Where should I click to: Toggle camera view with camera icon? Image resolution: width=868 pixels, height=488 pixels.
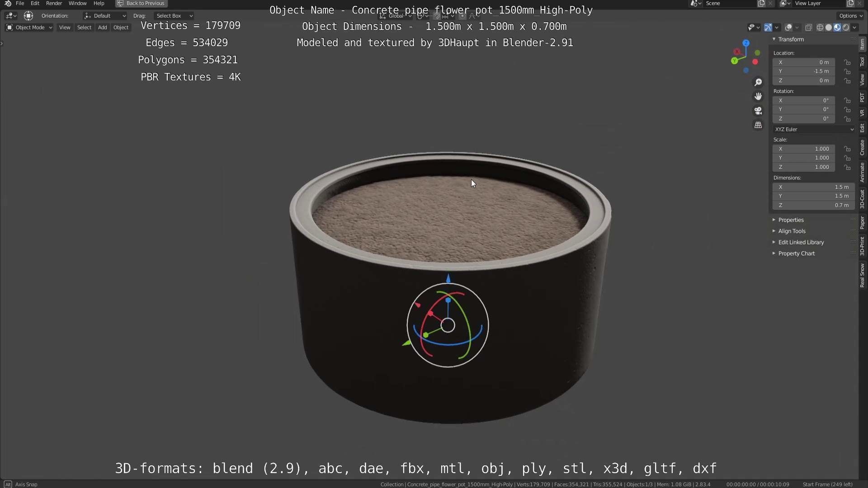coord(758,111)
